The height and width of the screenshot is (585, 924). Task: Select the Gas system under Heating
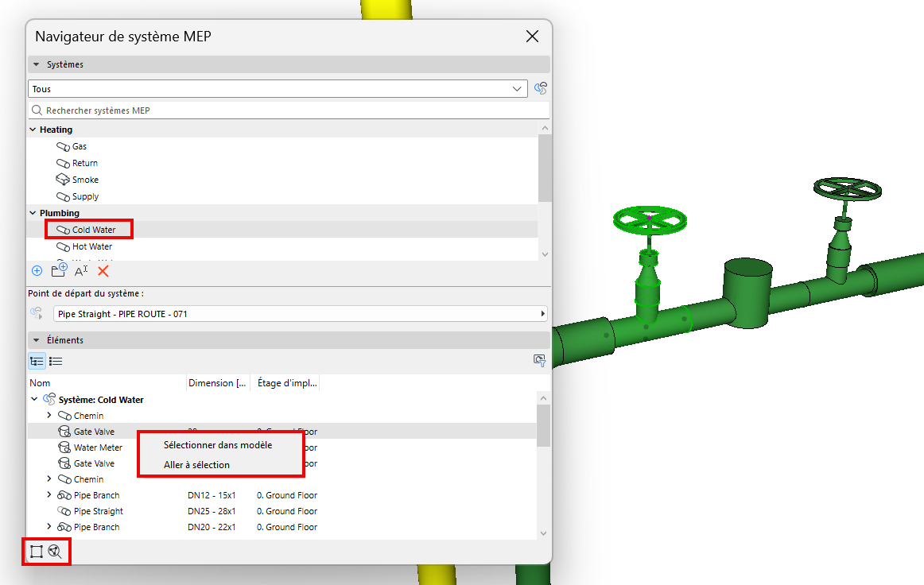point(79,146)
